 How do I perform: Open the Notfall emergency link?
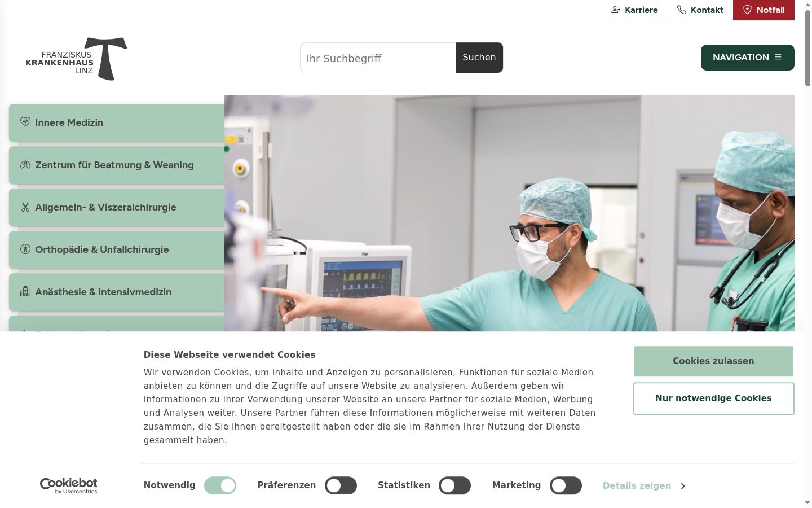(x=764, y=10)
